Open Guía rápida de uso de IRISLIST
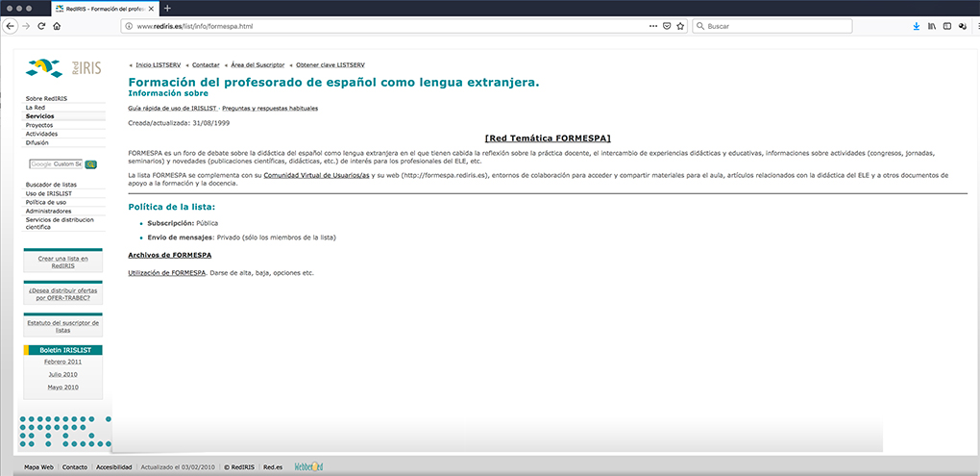The width and height of the screenshot is (980, 476). (x=172, y=109)
